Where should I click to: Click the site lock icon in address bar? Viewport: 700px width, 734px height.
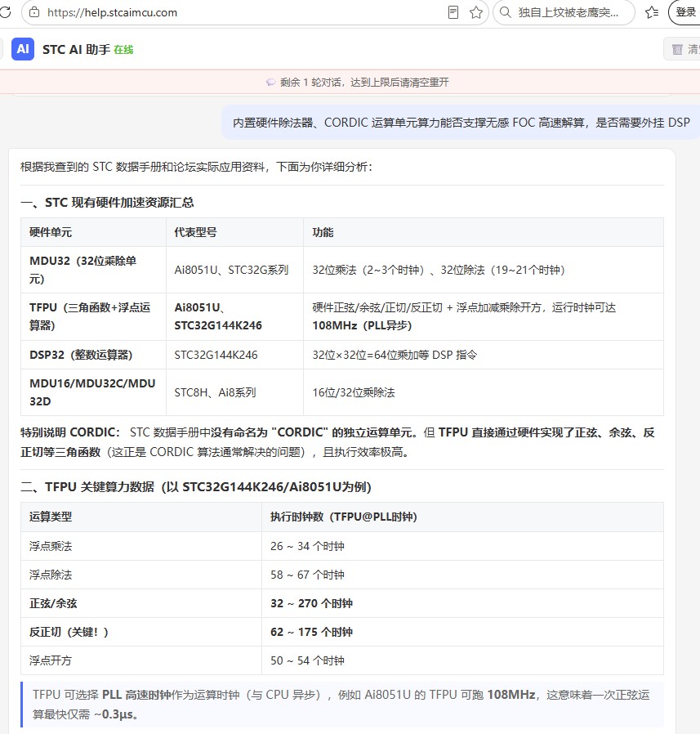pyautogui.click(x=34, y=12)
